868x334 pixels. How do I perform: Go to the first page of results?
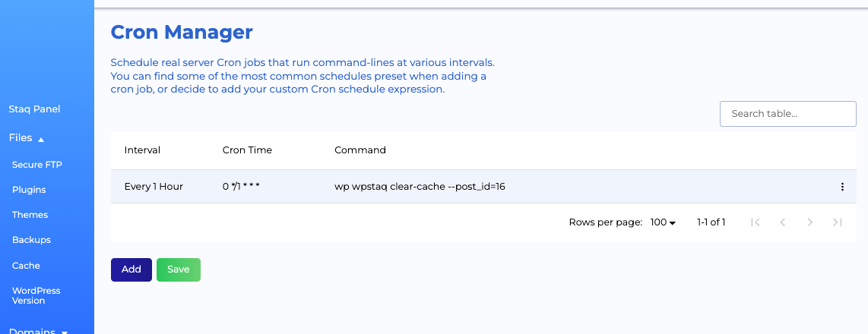(755, 222)
